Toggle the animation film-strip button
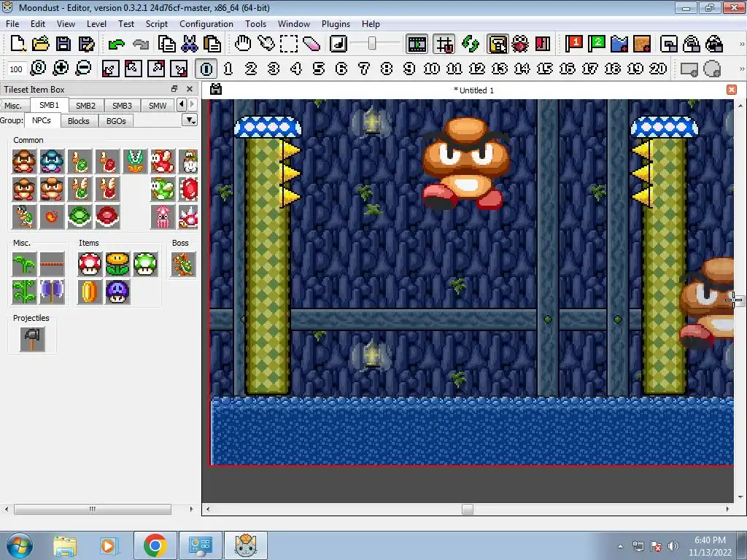 (417, 44)
